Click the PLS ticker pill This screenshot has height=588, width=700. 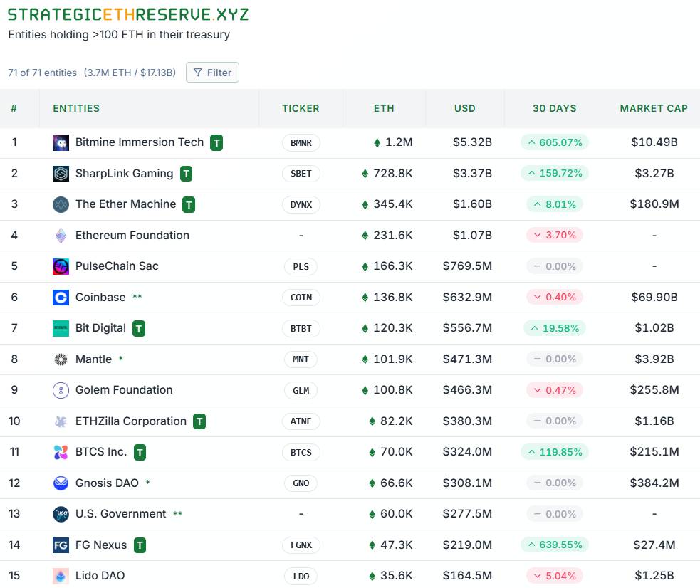301,267
